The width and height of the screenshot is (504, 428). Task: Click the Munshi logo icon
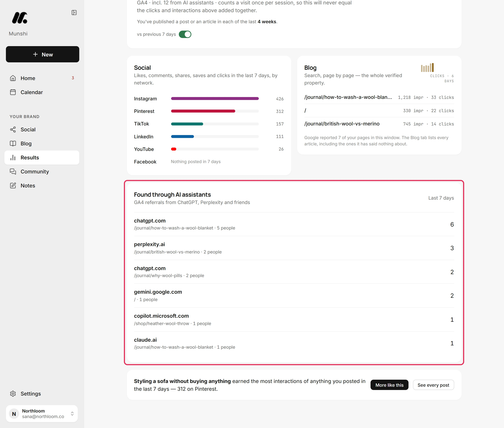[x=20, y=18]
